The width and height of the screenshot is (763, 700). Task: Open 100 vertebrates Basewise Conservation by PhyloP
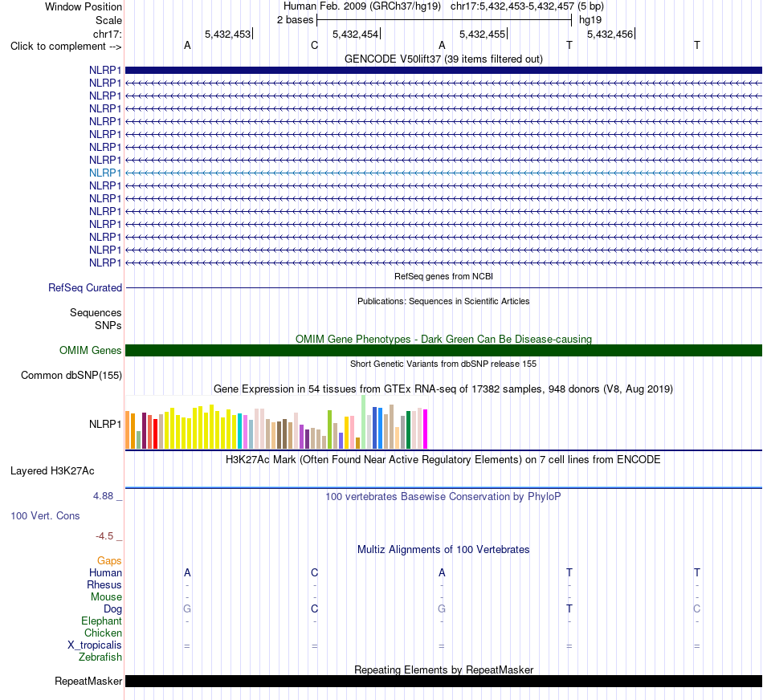(x=443, y=497)
